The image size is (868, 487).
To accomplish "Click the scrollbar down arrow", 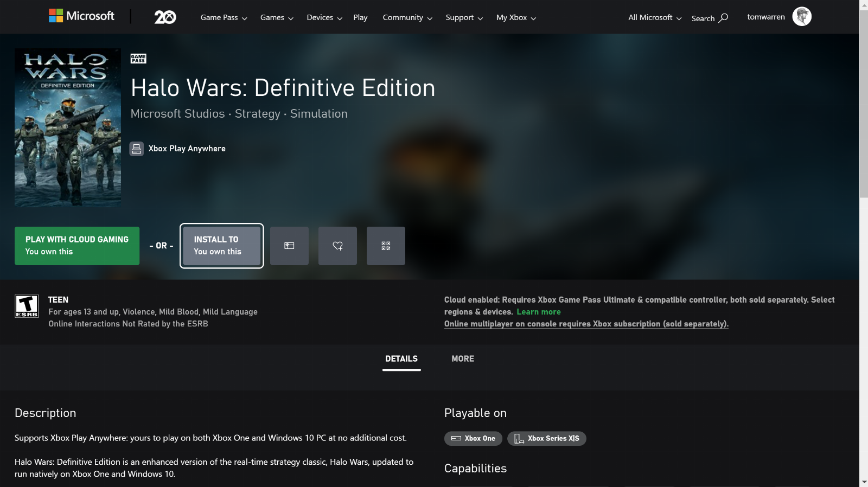I will (x=864, y=482).
